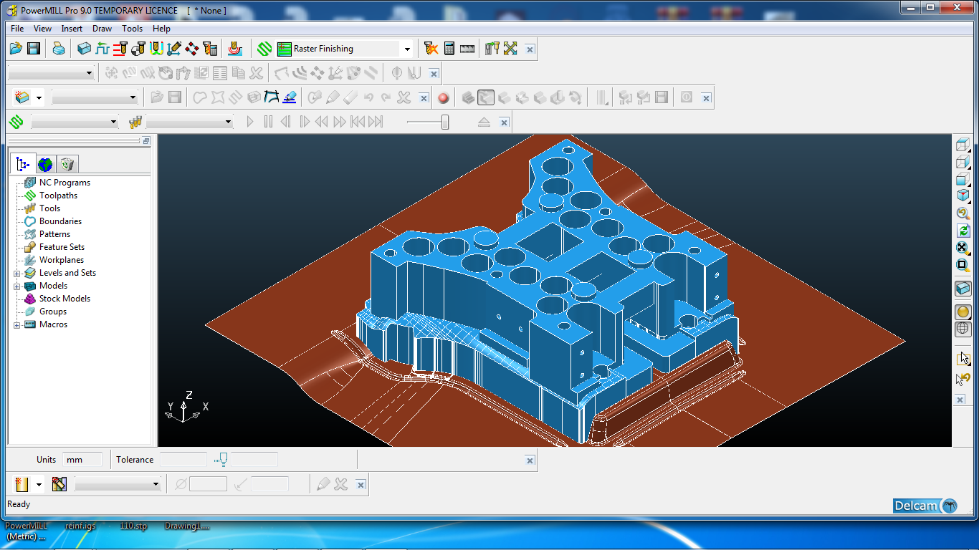The image size is (979, 550).
Task: Open the Insert menu
Action: (72, 29)
